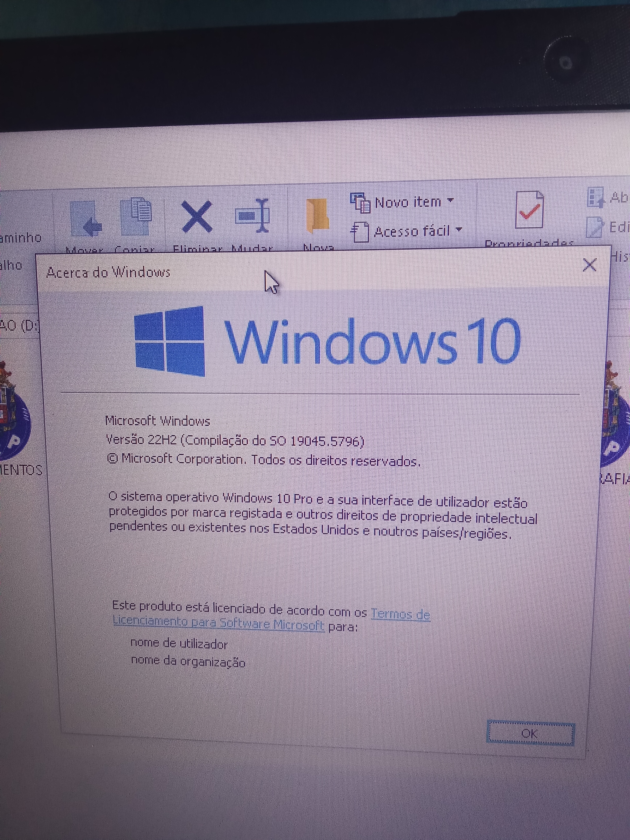Screen dimensions: 630x840
Task: Select the Microsoft Windows text line
Action: pos(157,421)
